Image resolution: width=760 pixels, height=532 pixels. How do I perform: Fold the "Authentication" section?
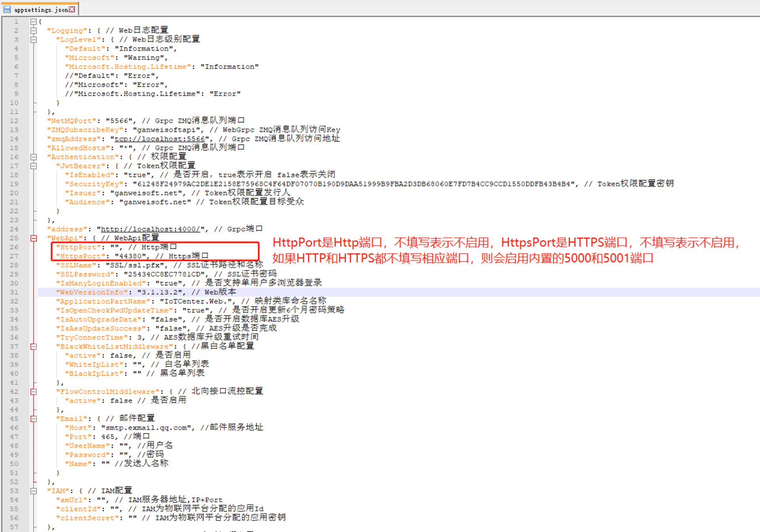point(34,157)
